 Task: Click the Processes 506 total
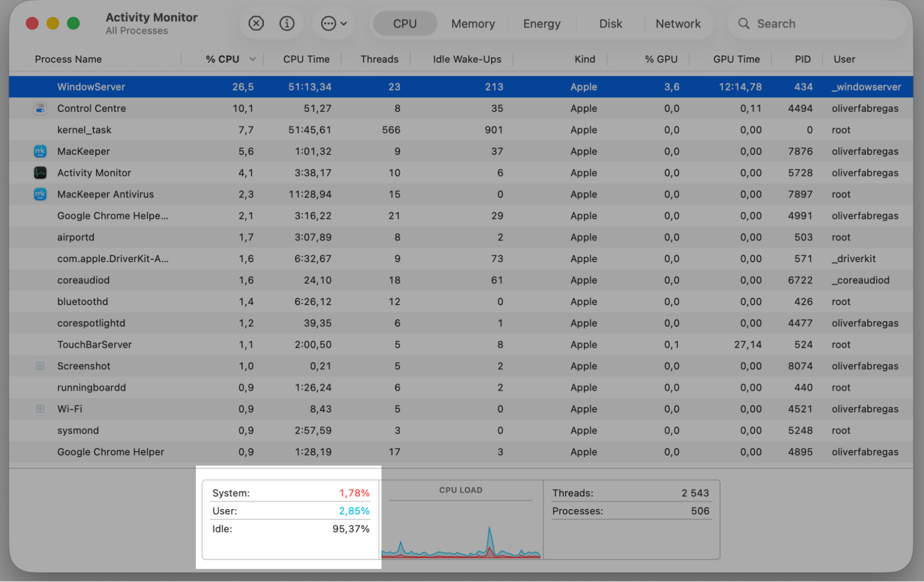click(x=700, y=511)
